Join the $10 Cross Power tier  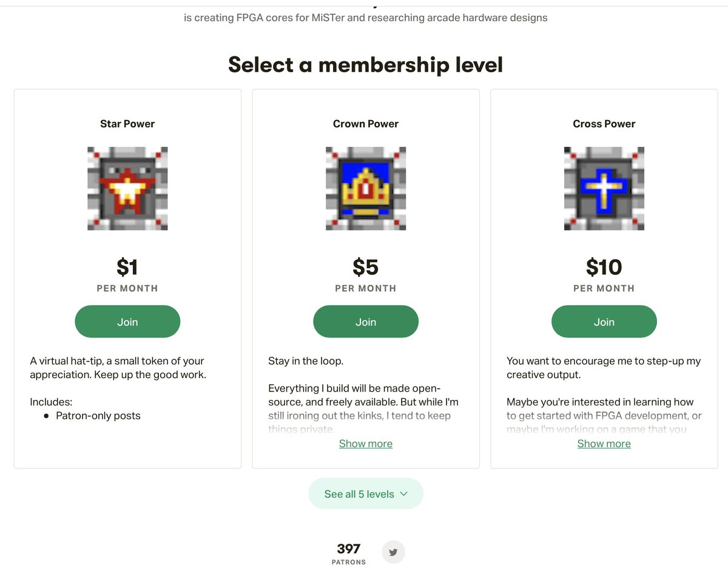point(604,322)
